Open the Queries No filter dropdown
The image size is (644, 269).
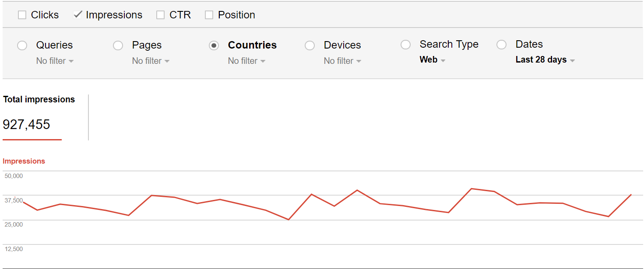[55, 61]
